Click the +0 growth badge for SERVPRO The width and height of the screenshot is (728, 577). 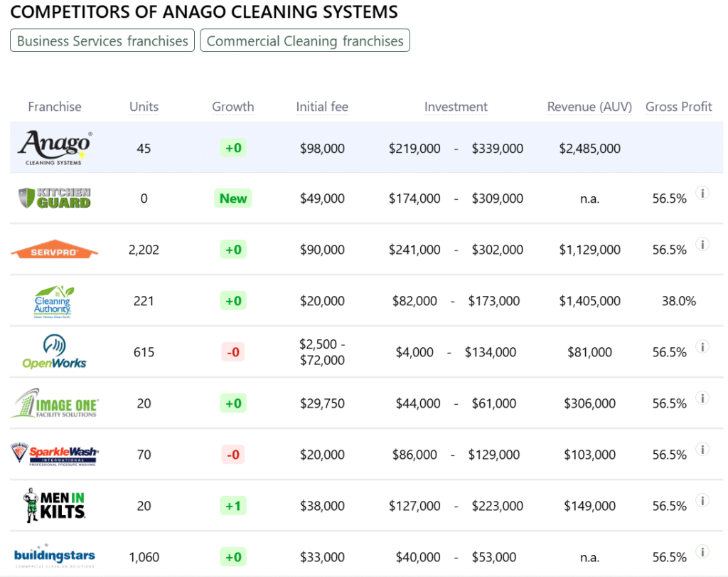tap(233, 250)
